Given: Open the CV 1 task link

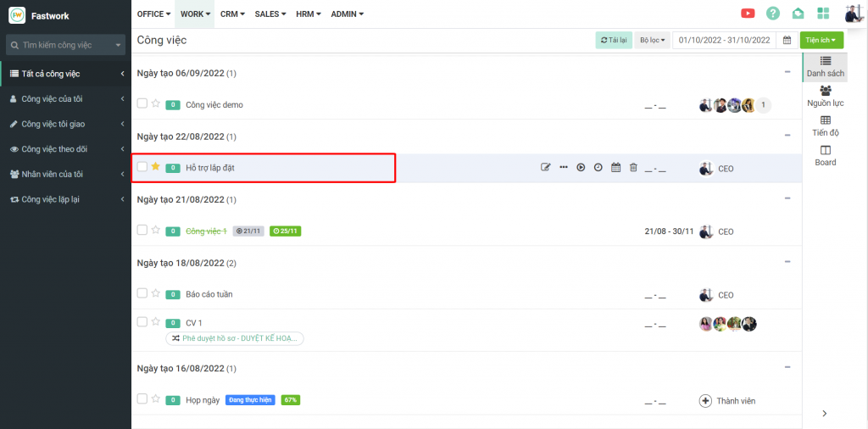Looking at the screenshot, I should (194, 323).
